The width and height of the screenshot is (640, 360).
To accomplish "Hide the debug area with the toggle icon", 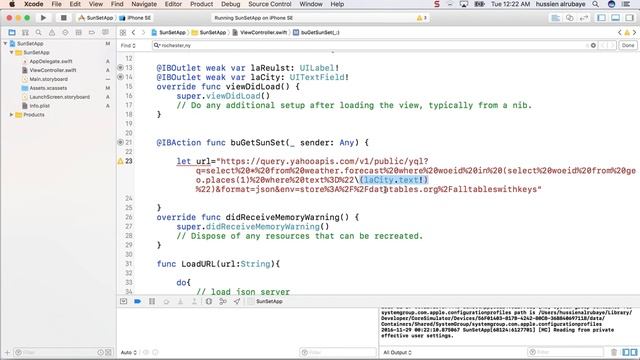I will click(x=124, y=301).
